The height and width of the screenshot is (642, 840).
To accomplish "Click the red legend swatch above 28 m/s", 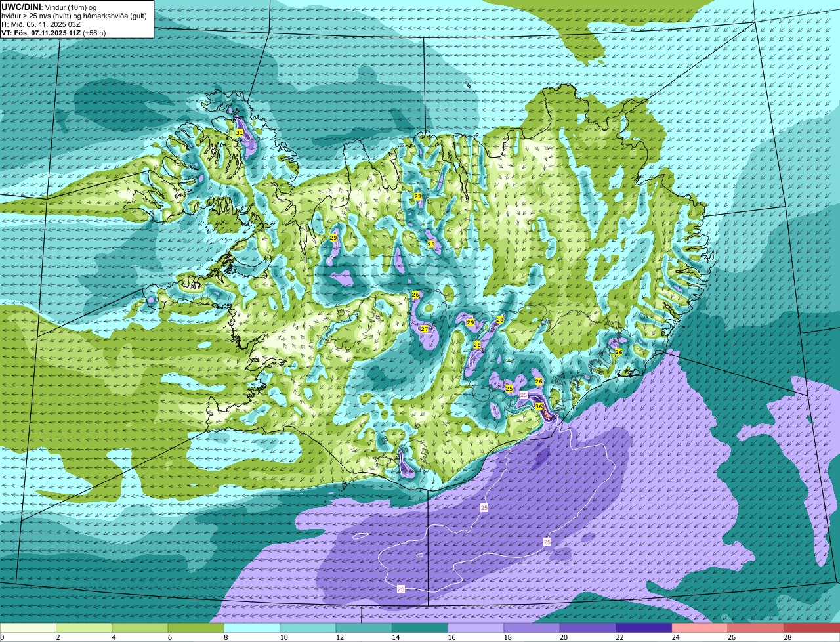I will pyautogui.click(x=812, y=628).
